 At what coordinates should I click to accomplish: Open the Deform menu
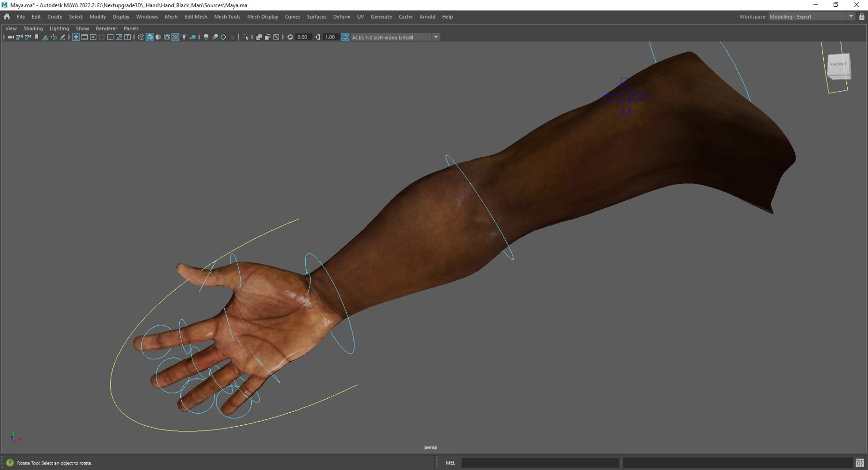(x=341, y=16)
